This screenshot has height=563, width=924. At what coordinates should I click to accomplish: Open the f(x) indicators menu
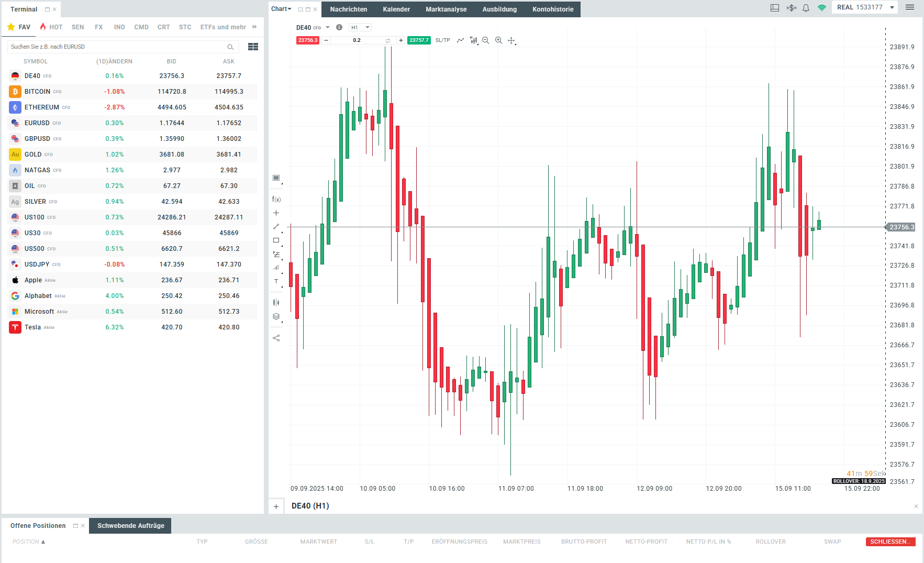coord(276,199)
